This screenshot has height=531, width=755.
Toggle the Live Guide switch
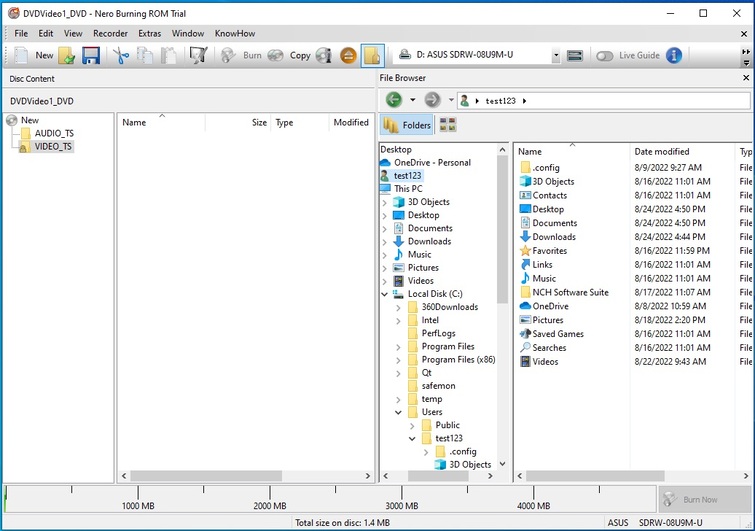604,56
